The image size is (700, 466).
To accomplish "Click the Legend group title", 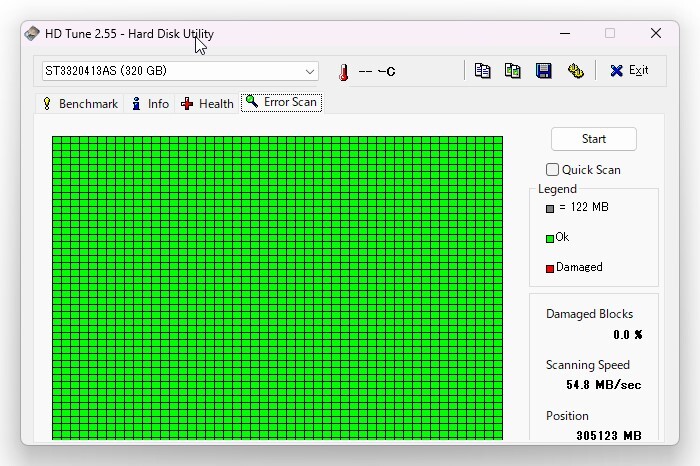I will point(557,189).
